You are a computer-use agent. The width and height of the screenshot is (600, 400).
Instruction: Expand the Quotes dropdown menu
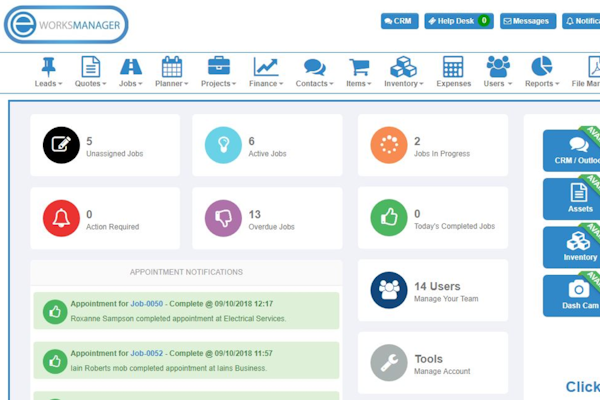pyautogui.click(x=90, y=72)
